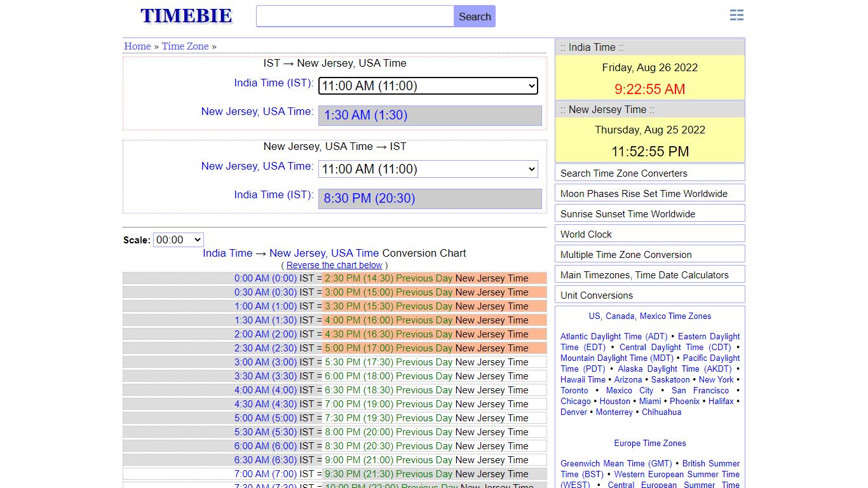
Task: Click the 0:00 AM (0:00) IST chart row
Action: coord(335,278)
